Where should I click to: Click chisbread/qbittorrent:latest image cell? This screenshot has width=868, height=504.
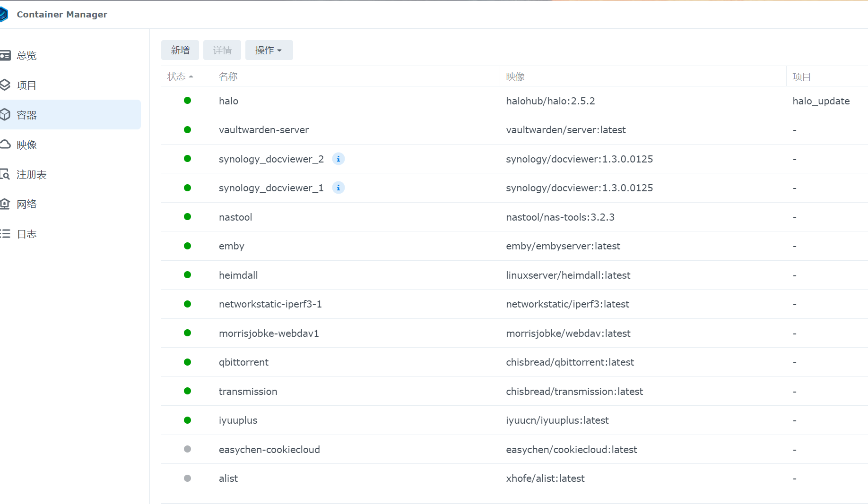click(570, 362)
